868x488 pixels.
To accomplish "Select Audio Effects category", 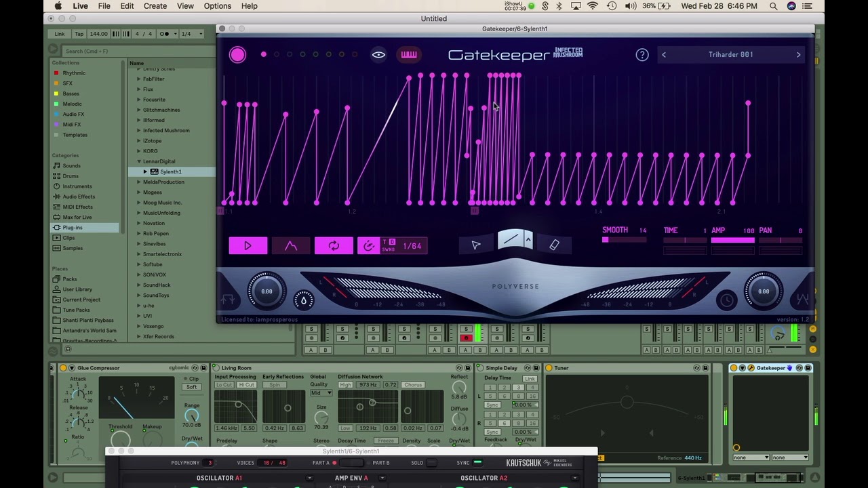I will click(79, 197).
